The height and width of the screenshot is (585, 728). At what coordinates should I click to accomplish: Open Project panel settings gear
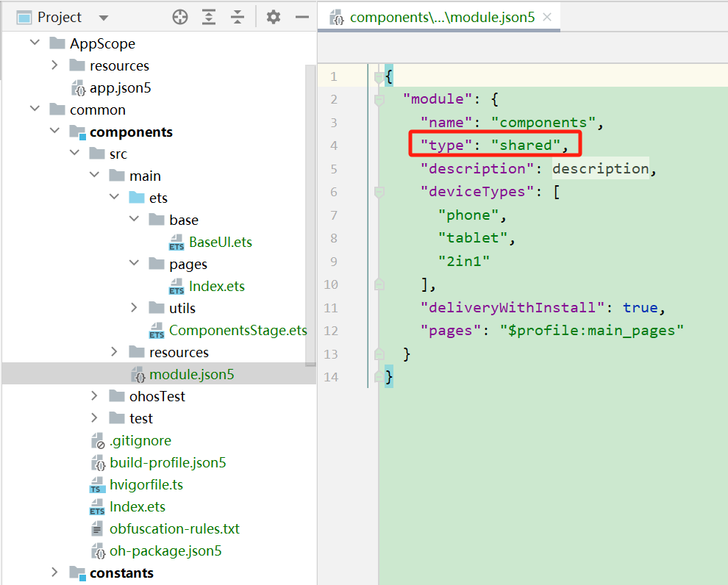pyautogui.click(x=274, y=17)
